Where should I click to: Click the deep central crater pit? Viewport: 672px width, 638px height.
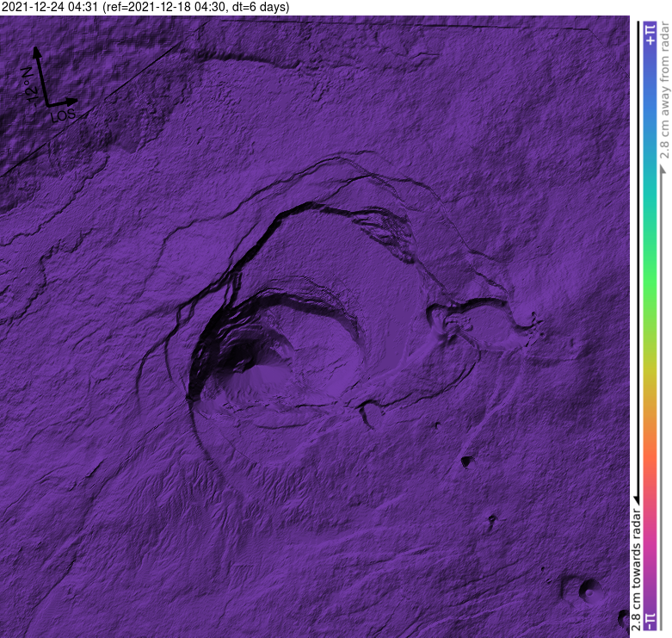click(x=240, y=356)
